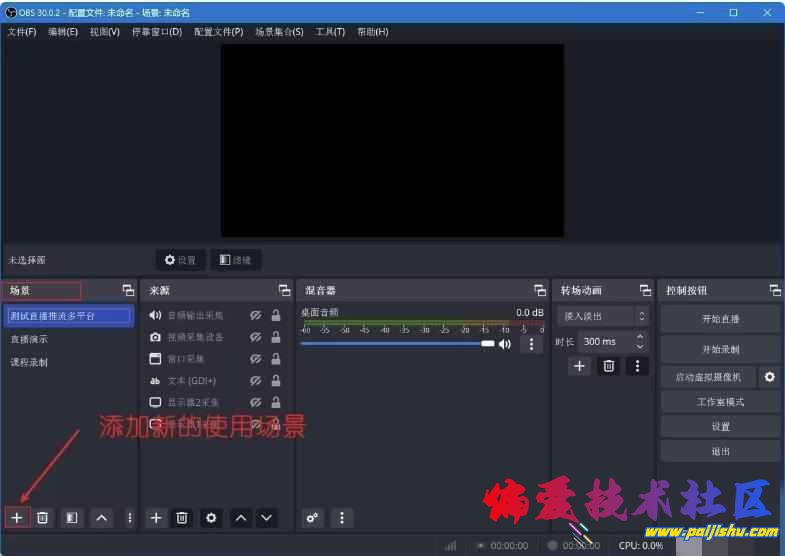Open virtual camera settings gear
785x556 pixels.
769,377
